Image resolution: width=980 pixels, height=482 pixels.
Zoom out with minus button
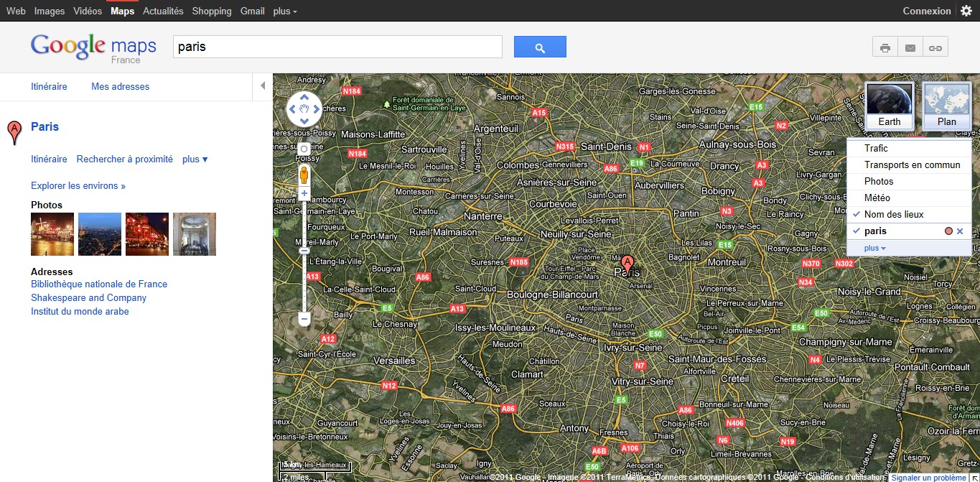pyautogui.click(x=304, y=318)
